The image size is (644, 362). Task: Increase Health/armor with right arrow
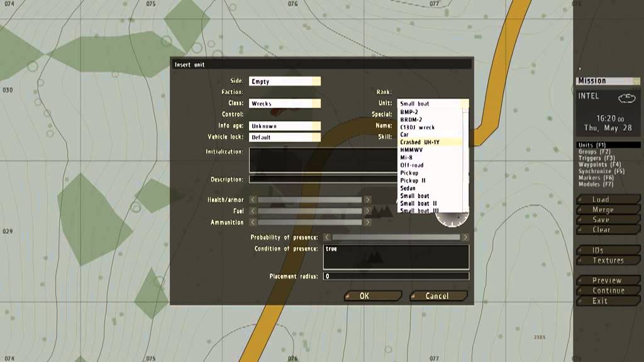coord(367,200)
